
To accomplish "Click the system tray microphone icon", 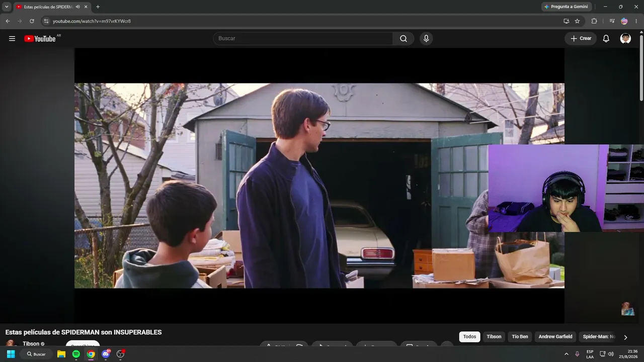I will pos(577,354).
